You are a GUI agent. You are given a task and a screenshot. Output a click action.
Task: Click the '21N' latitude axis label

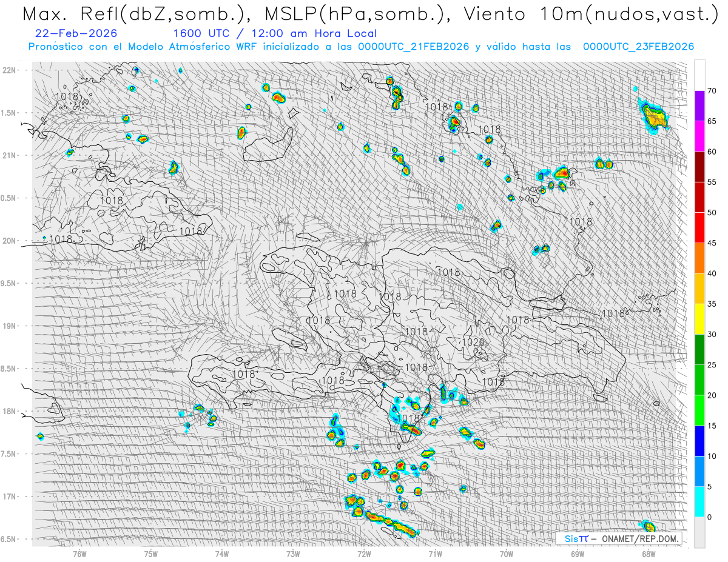(10, 155)
